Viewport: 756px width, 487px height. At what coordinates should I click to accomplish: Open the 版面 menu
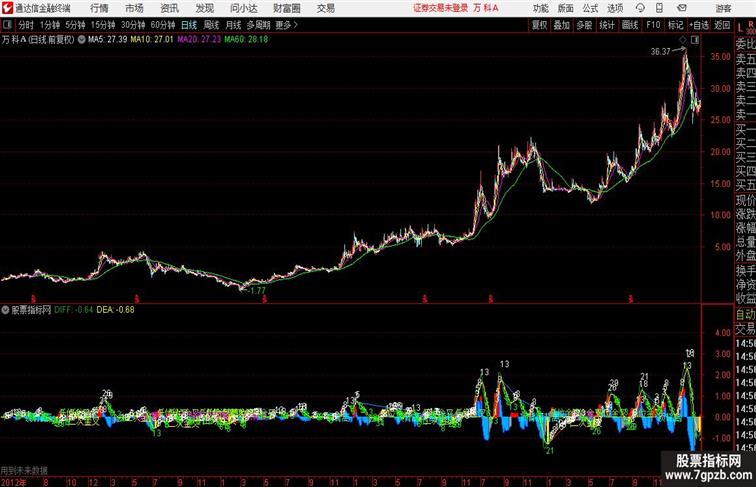click(x=566, y=8)
